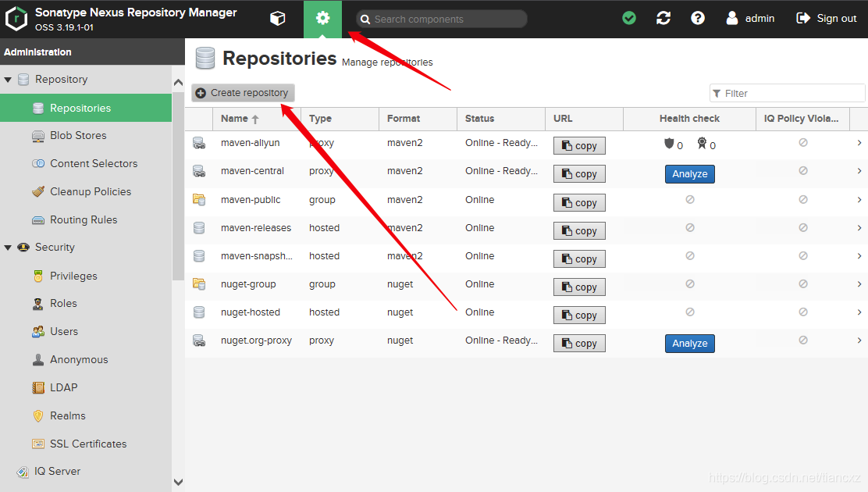Click Analyze for maven-central
Screen dimensions: 868x492
(x=690, y=174)
